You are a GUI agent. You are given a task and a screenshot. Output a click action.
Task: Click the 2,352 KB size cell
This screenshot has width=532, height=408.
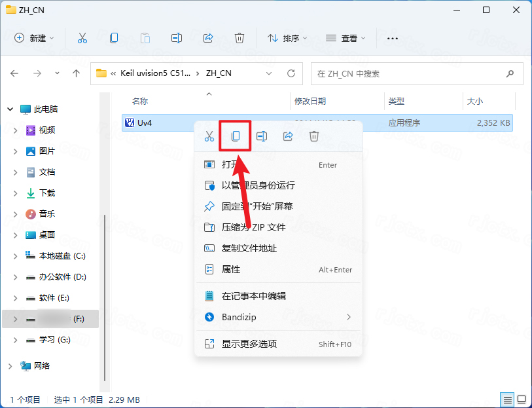(x=493, y=122)
